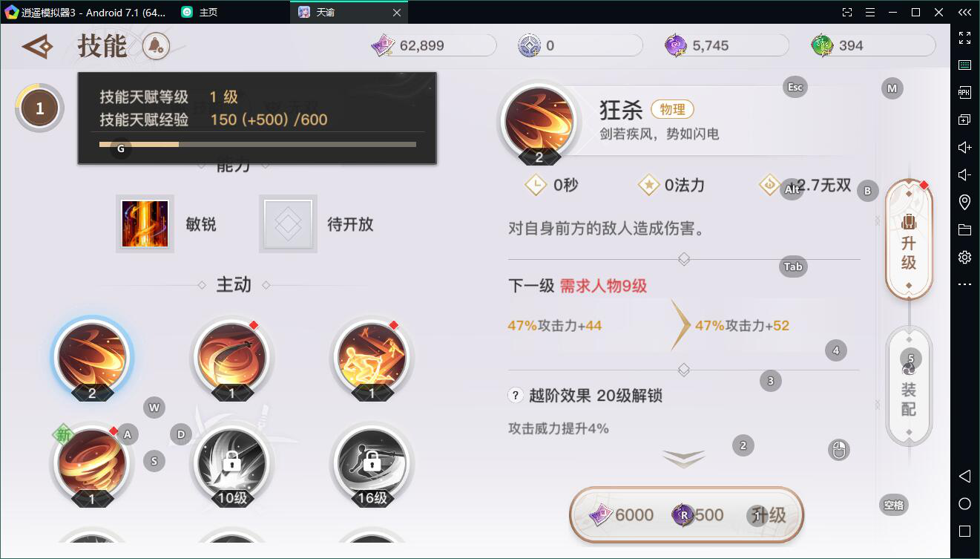Click the 62,899 currency counter
The height and width of the screenshot is (559, 980).
coord(434,45)
